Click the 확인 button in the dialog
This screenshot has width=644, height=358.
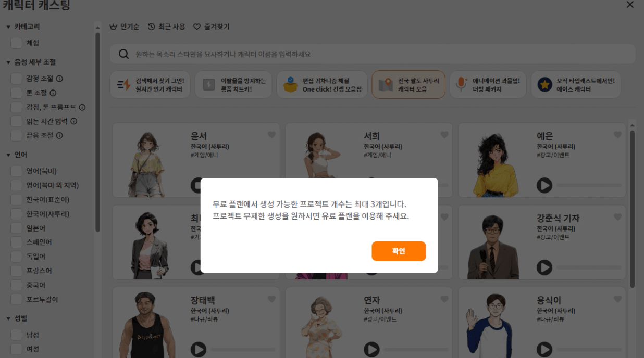tap(399, 251)
